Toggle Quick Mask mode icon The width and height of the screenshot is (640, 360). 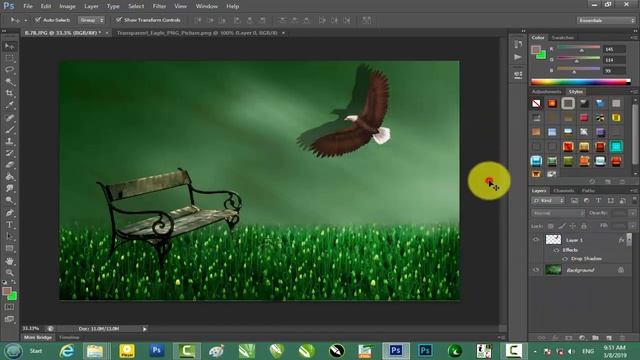coord(9,307)
